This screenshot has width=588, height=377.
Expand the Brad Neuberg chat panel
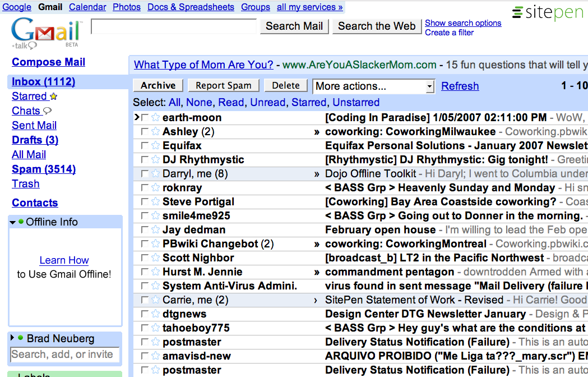point(12,338)
